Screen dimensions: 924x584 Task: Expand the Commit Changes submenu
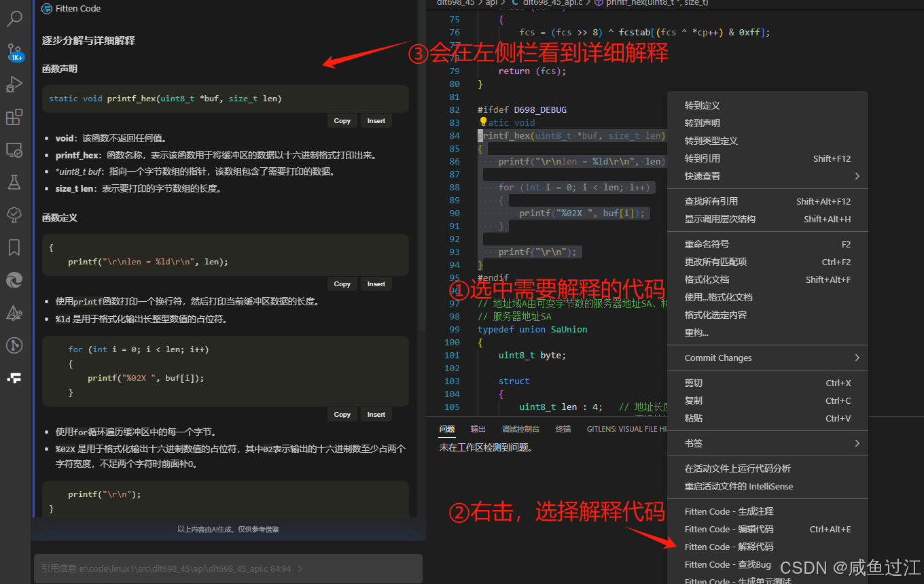click(x=768, y=358)
